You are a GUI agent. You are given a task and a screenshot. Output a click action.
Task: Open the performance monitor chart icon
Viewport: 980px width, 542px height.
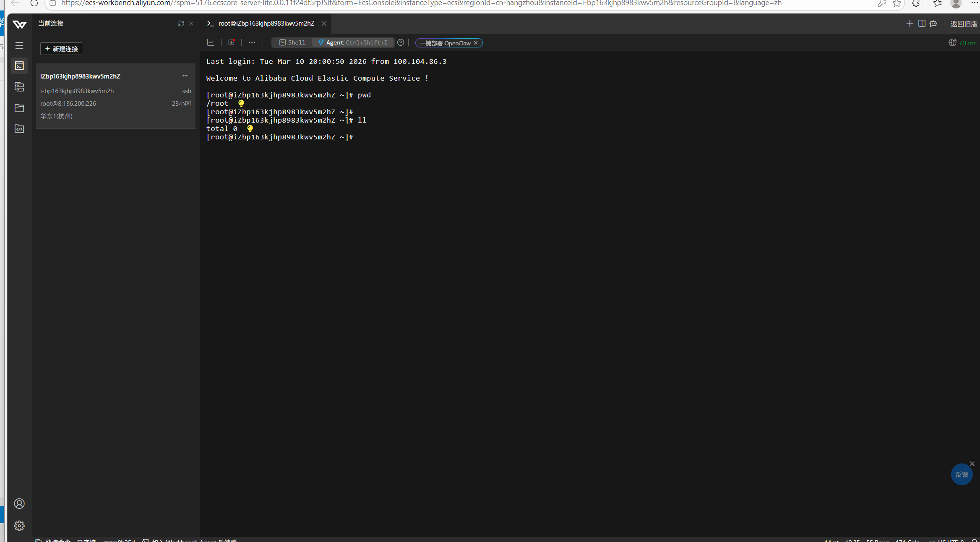coord(211,42)
